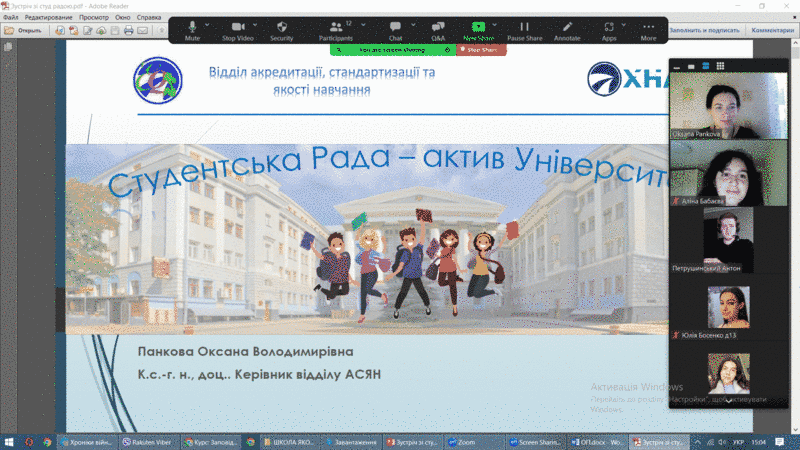Click the Открыть button in Adobe Reader
Image resolution: width=800 pixels, height=450 pixels.
(x=23, y=31)
